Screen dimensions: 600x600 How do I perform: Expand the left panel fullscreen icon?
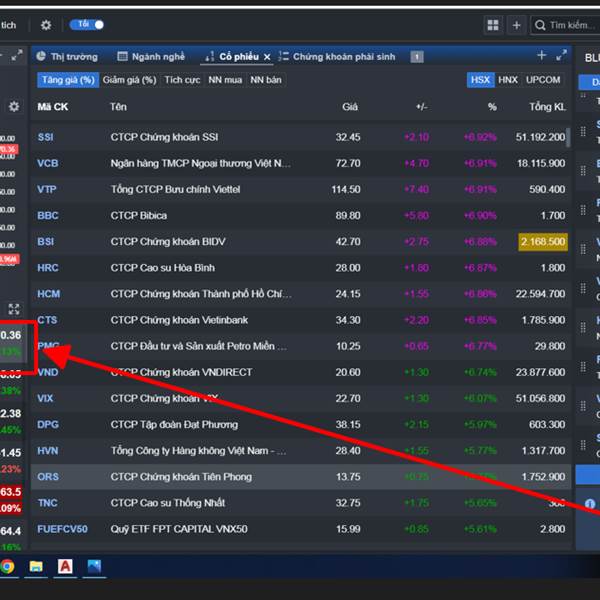point(16,55)
